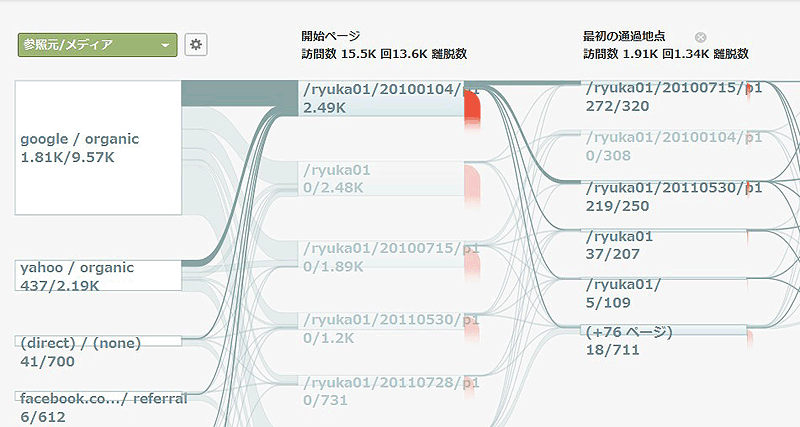800x427 pixels.
Task: Select start page /ryuka01/20100104/ node
Action: pyautogui.click(x=382, y=98)
